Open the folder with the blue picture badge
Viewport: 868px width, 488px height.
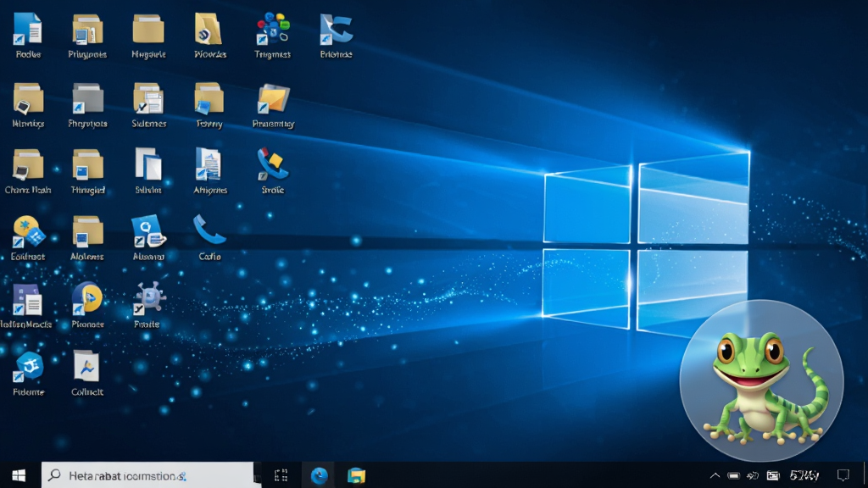point(209,98)
